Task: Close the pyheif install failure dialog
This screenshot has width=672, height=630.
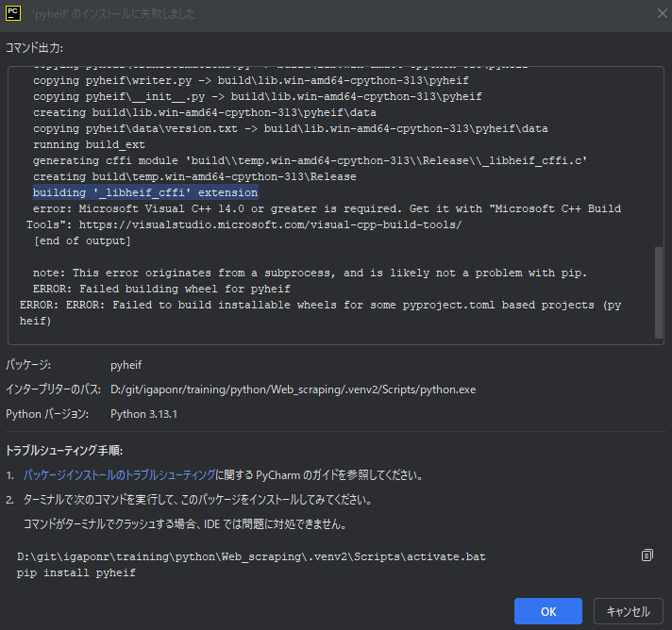Action: click(663, 14)
